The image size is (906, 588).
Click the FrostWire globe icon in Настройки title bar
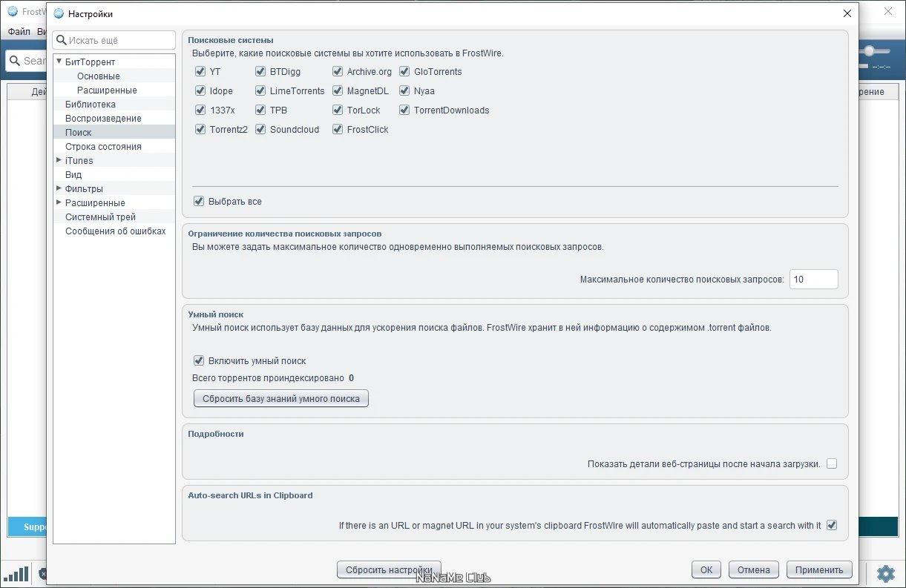point(59,13)
